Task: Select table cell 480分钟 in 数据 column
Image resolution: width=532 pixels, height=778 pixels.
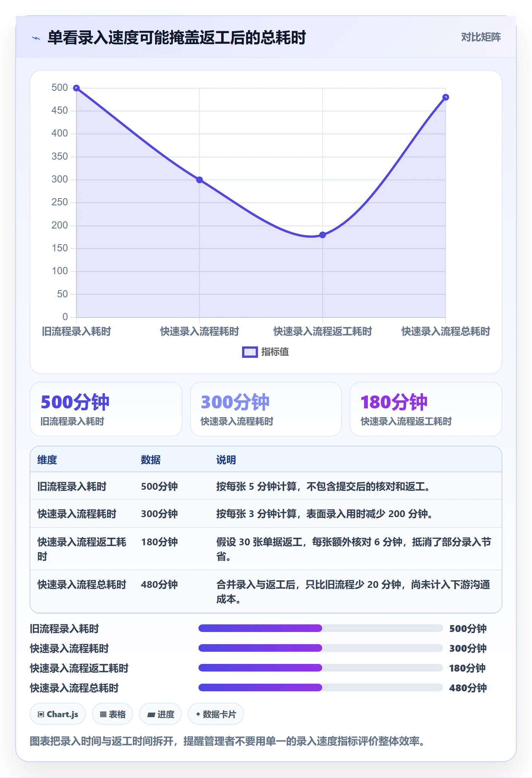Action: [159, 584]
